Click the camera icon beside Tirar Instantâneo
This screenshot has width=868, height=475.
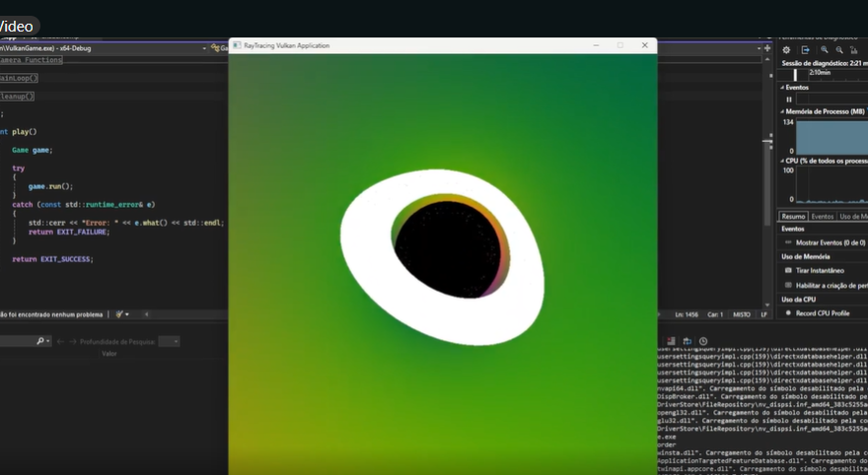[788, 270]
